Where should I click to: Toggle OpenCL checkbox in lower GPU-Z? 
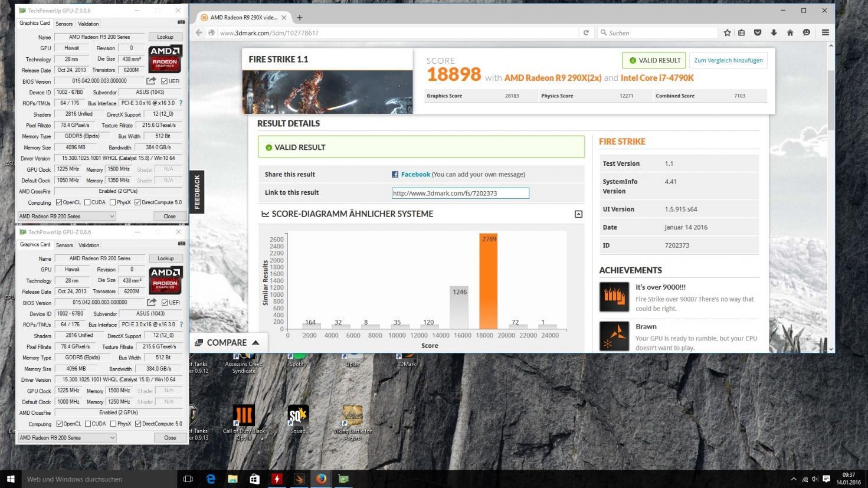point(60,424)
